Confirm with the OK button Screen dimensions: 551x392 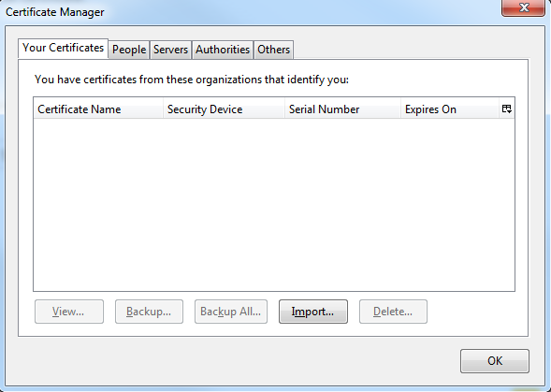pyautogui.click(x=495, y=361)
